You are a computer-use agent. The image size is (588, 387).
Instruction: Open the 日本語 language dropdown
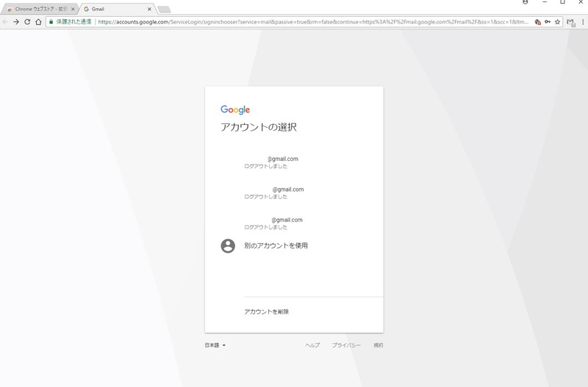[215, 345]
